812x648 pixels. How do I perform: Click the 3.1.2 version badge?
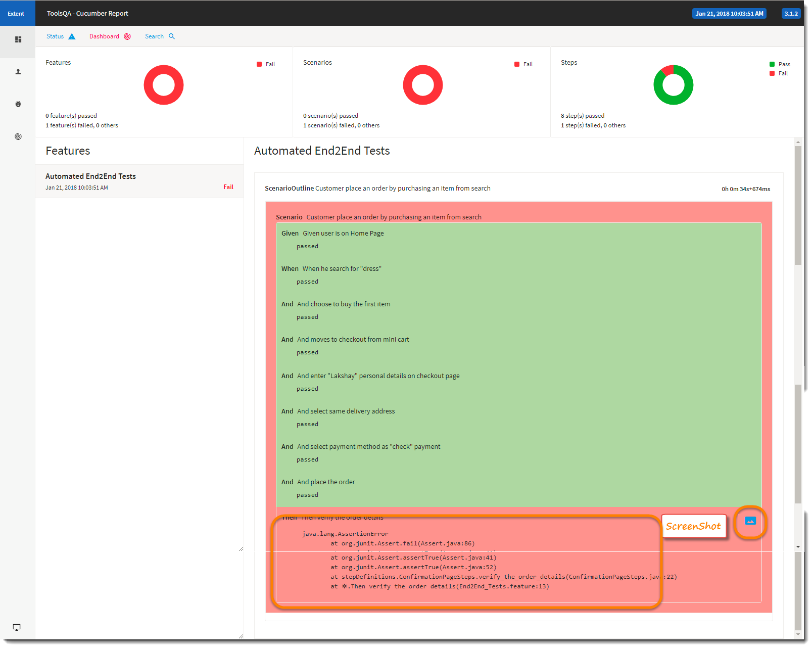click(x=791, y=13)
